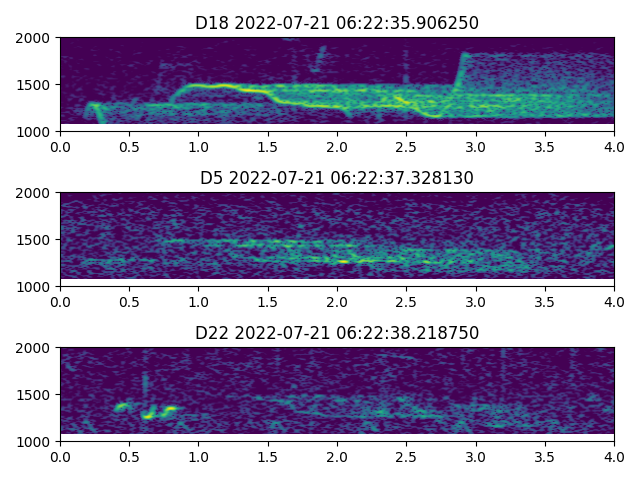The image size is (640, 480).
Task: Click the D5 spectrogram title text
Action: [337, 178]
